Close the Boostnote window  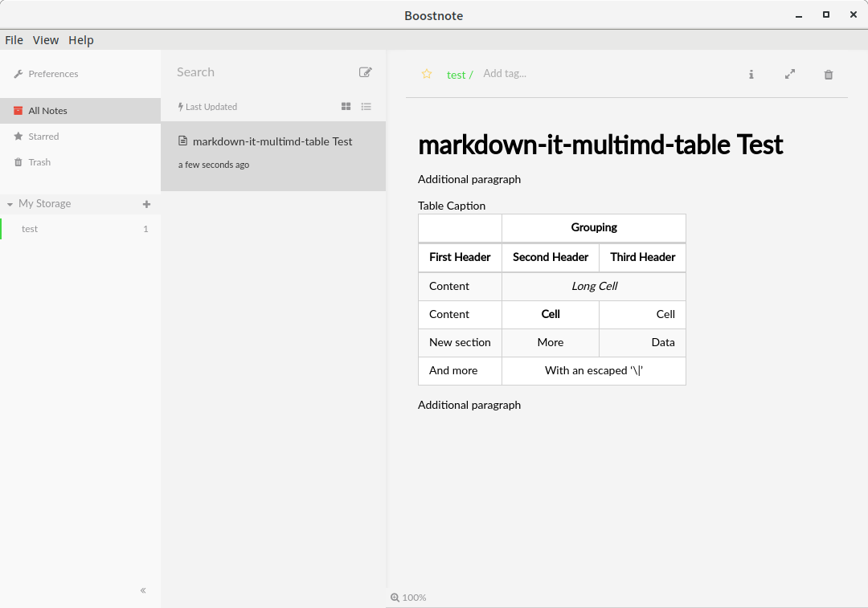coord(853,15)
